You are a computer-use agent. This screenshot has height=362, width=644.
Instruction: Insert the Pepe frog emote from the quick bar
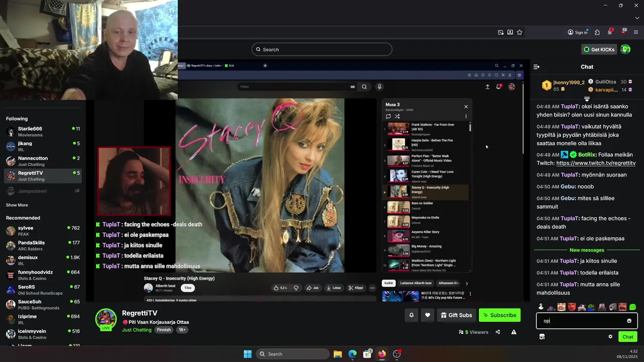tap(591, 307)
